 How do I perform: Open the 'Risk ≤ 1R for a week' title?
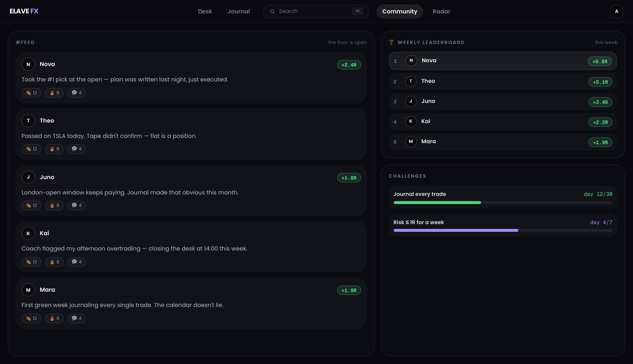tap(419, 222)
